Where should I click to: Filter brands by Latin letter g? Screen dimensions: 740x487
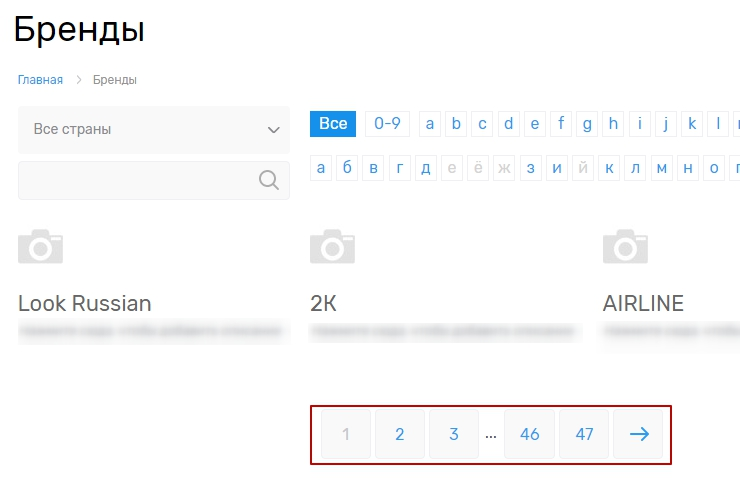tap(587, 124)
